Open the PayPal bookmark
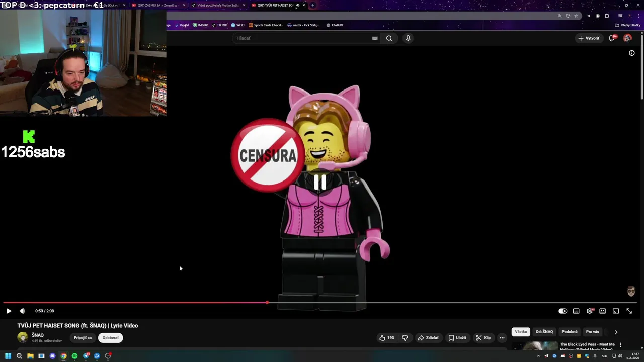Screen dimensions: 644x362 pyautogui.click(x=182, y=25)
